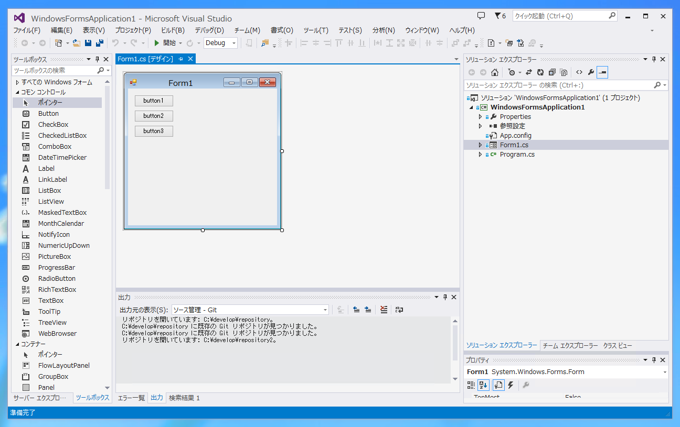Select App.config in Solution Explorer
680x427 pixels.
click(515, 135)
